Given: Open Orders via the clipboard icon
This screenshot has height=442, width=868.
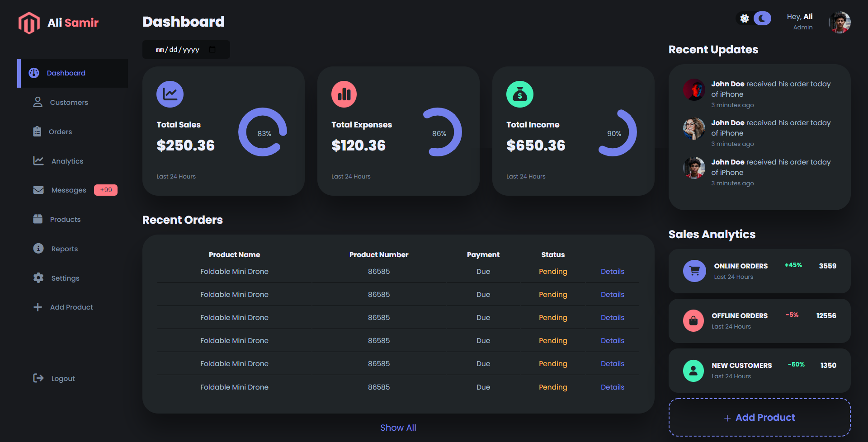Looking at the screenshot, I should 38,132.
